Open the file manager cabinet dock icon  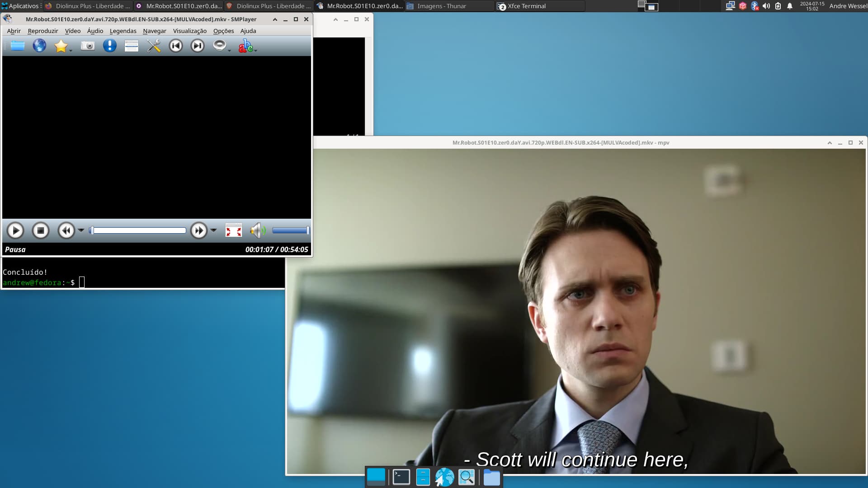[x=423, y=477]
